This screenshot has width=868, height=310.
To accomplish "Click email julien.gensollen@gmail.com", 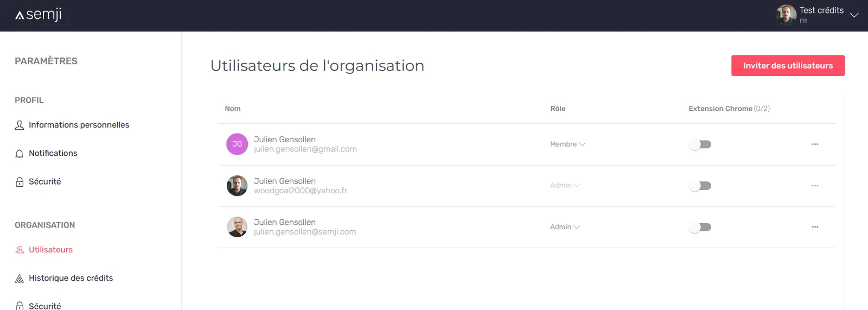I will [305, 149].
